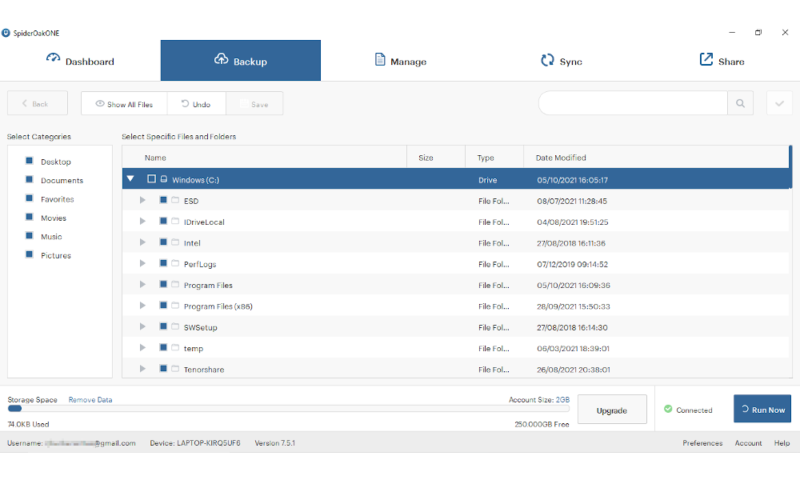Click the Back button
The width and height of the screenshot is (800, 480).
tap(37, 104)
